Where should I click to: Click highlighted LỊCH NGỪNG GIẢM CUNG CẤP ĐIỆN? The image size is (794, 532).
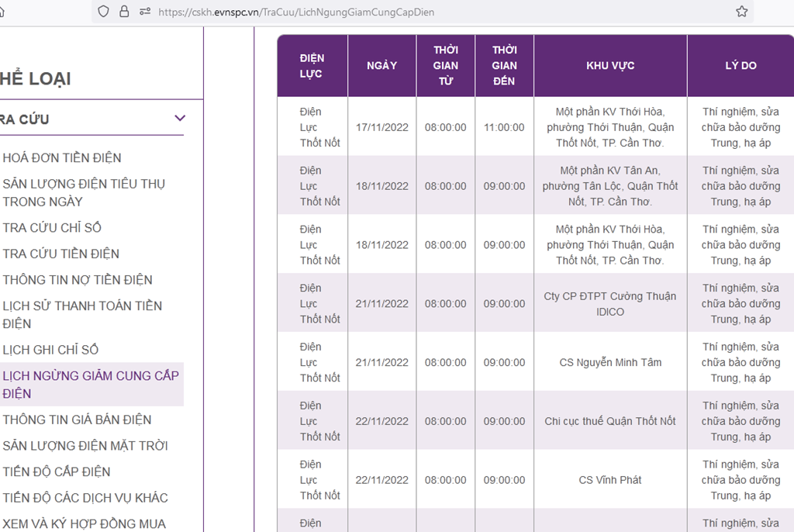point(91,385)
